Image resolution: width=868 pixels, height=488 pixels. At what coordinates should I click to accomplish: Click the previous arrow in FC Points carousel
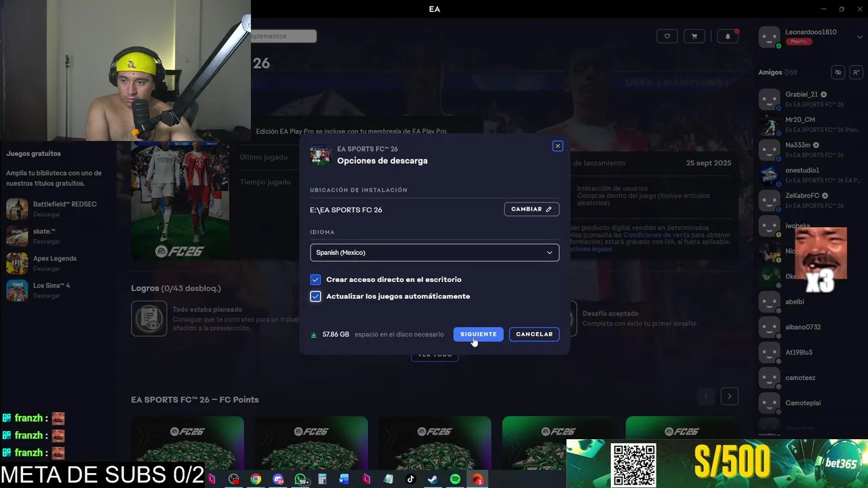706,396
